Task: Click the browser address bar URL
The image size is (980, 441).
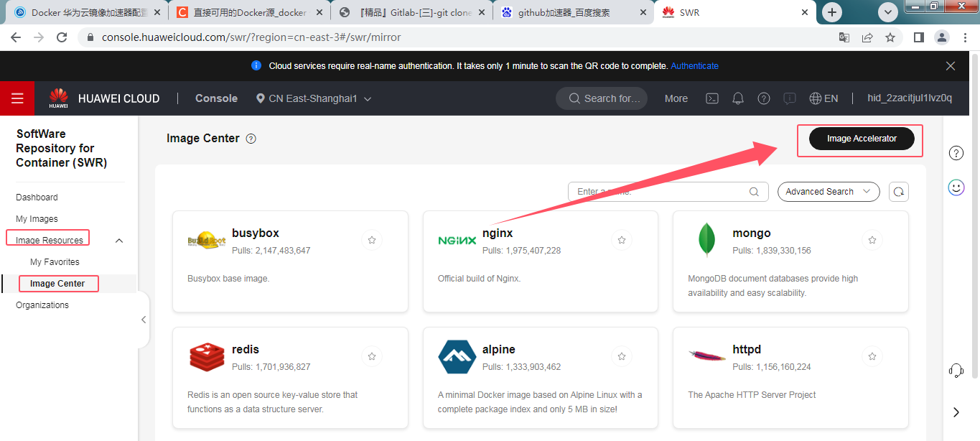Action: pos(251,37)
